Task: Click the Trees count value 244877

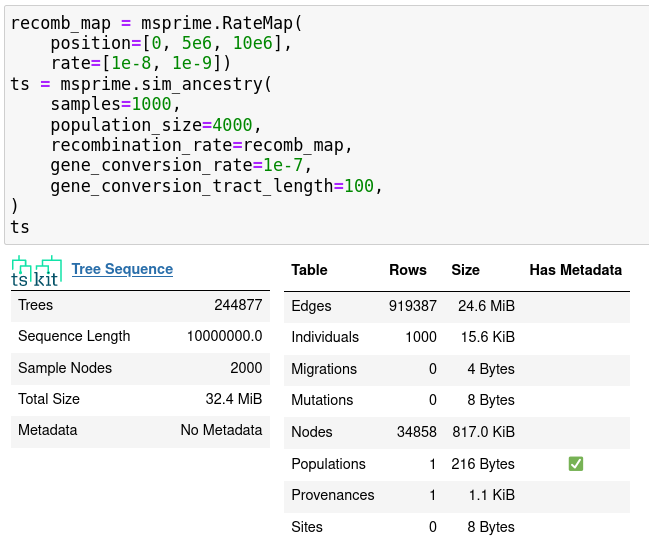Action: [x=238, y=305]
